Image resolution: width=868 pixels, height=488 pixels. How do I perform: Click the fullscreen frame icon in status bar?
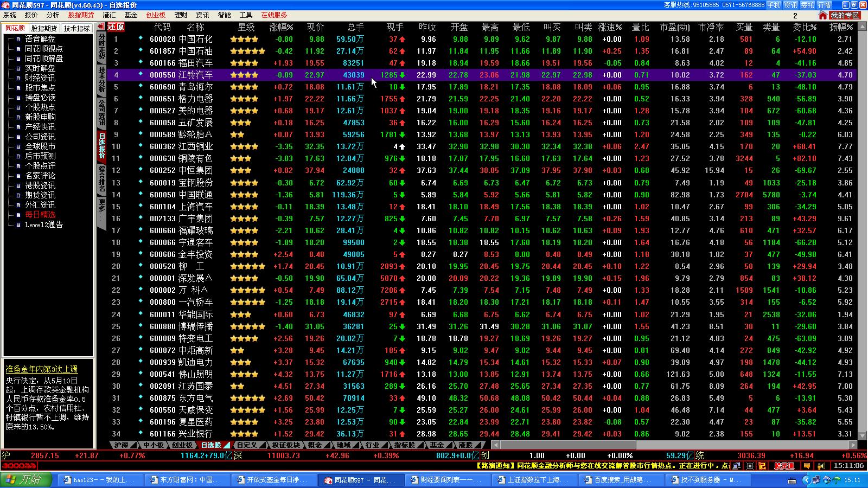click(x=750, y=466)
